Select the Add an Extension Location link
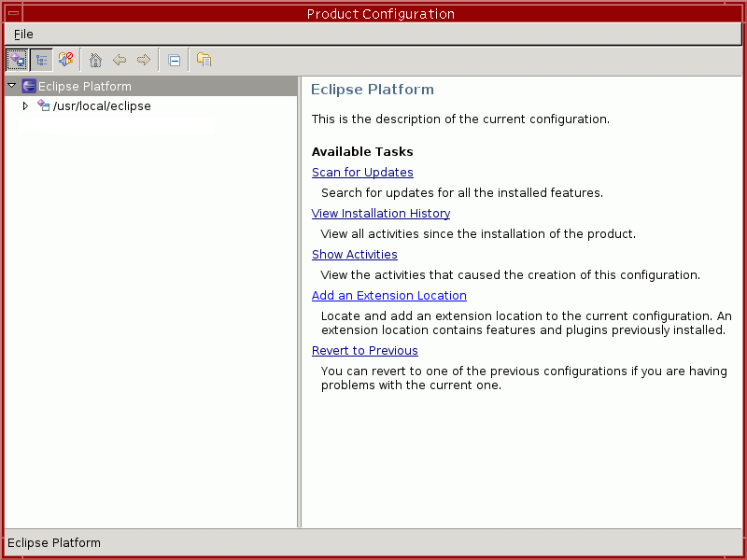 (388, 296)
